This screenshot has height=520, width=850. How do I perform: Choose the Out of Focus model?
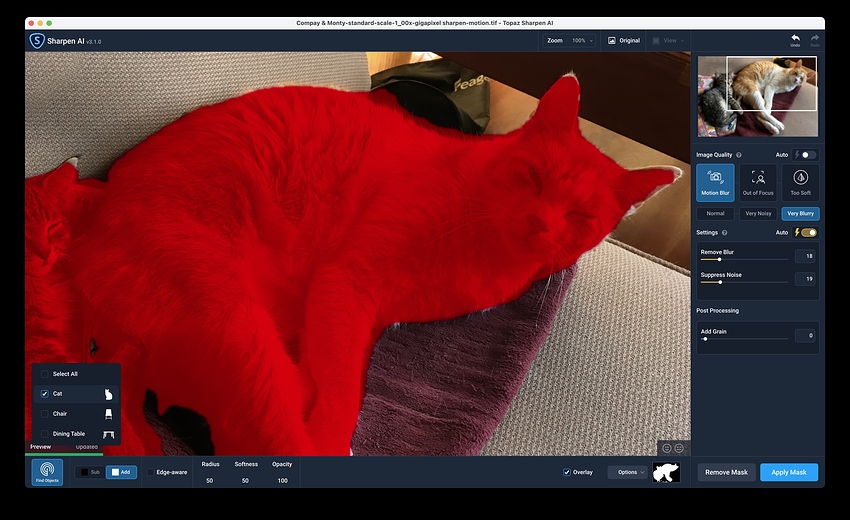(758, 181)
